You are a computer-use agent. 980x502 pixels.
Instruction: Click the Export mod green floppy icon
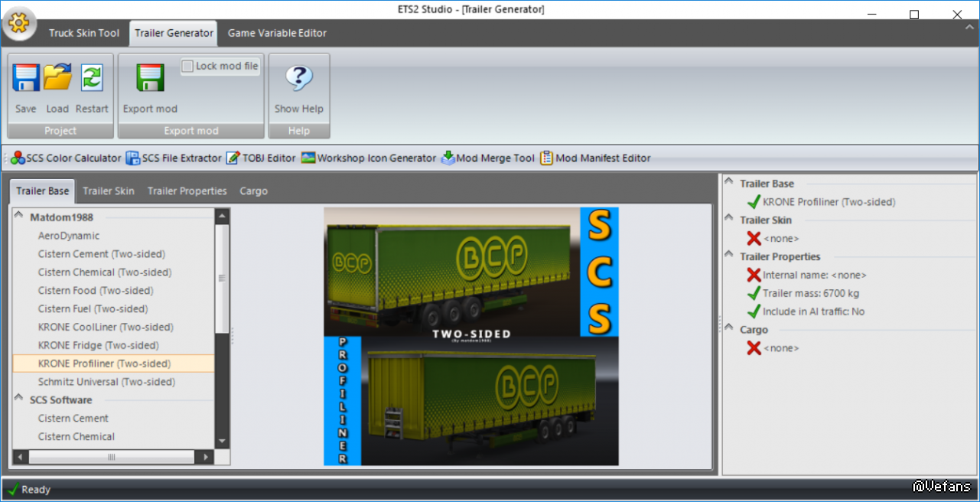(151, 78)
